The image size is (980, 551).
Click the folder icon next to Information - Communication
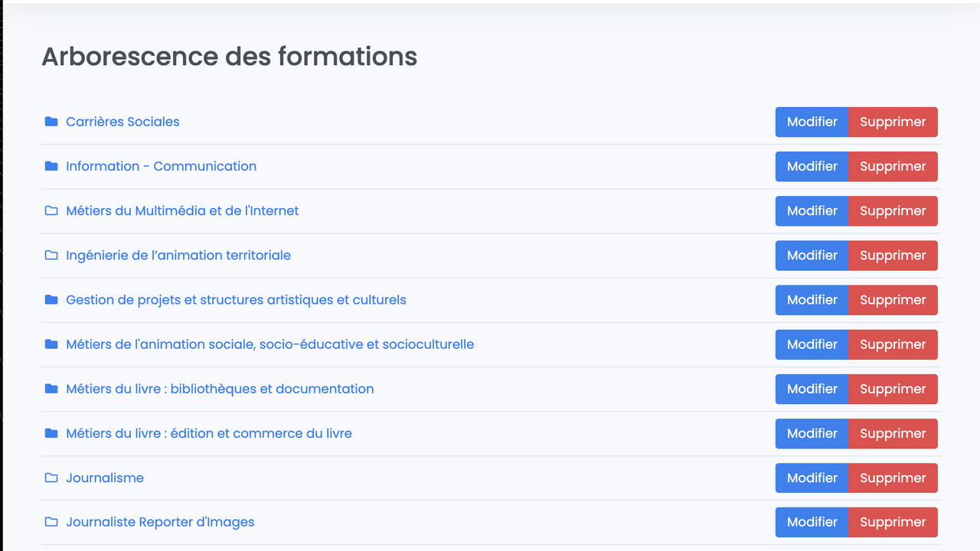[x=51, y=166]
